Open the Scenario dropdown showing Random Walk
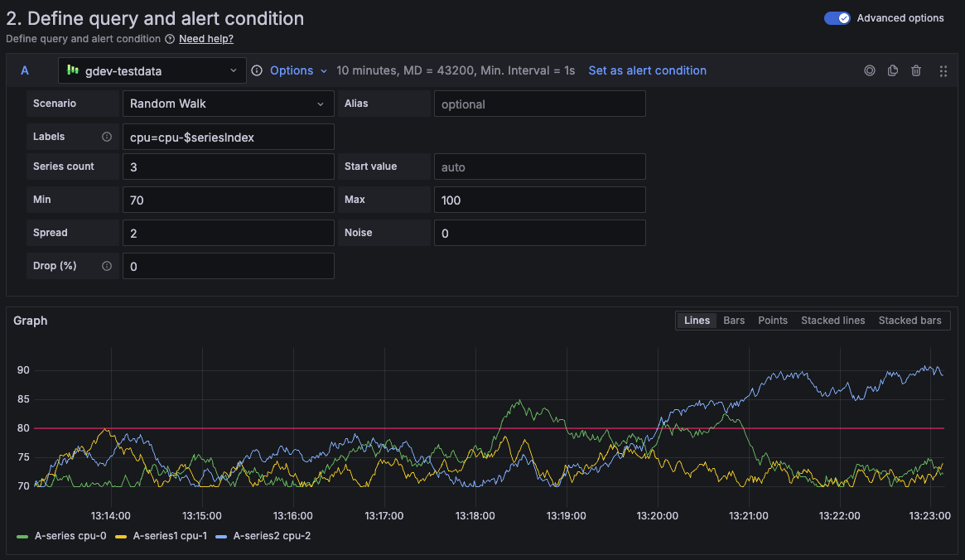The width and height of the screenshot is (965, 560). (x=227, y=104)
